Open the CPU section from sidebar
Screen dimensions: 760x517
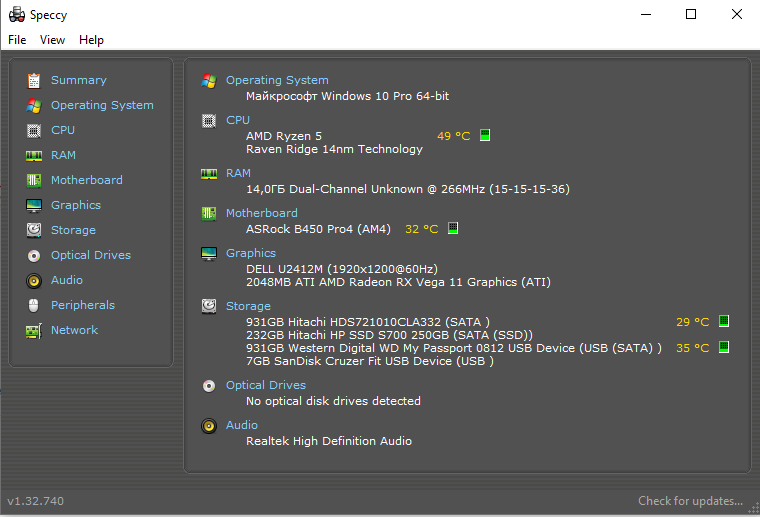point(63,130)
